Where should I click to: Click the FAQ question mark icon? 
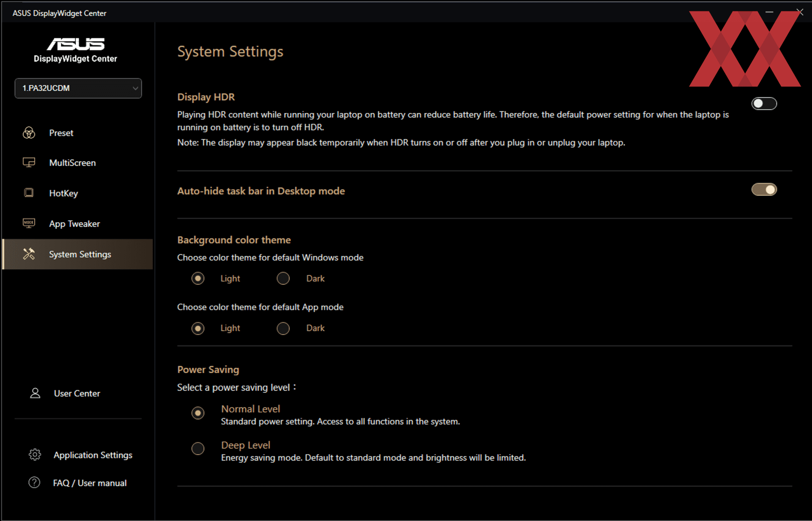pos(34,483)
